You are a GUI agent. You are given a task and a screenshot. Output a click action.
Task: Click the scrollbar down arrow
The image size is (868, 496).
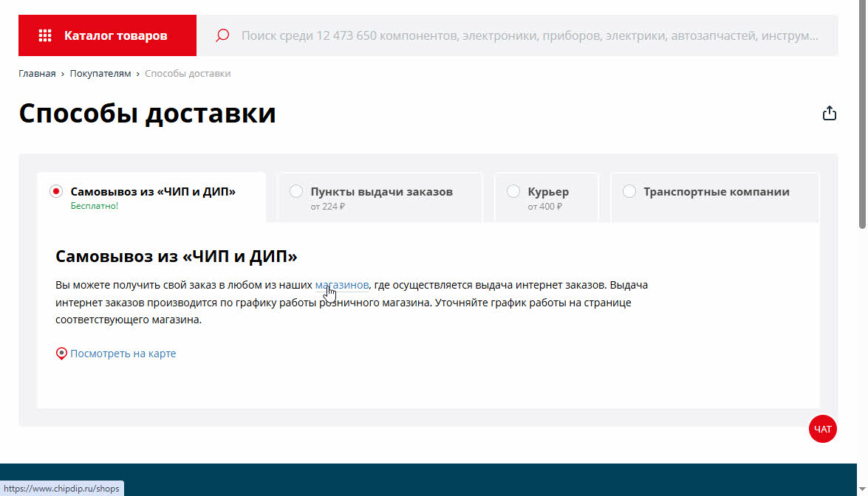pos(863,489)
